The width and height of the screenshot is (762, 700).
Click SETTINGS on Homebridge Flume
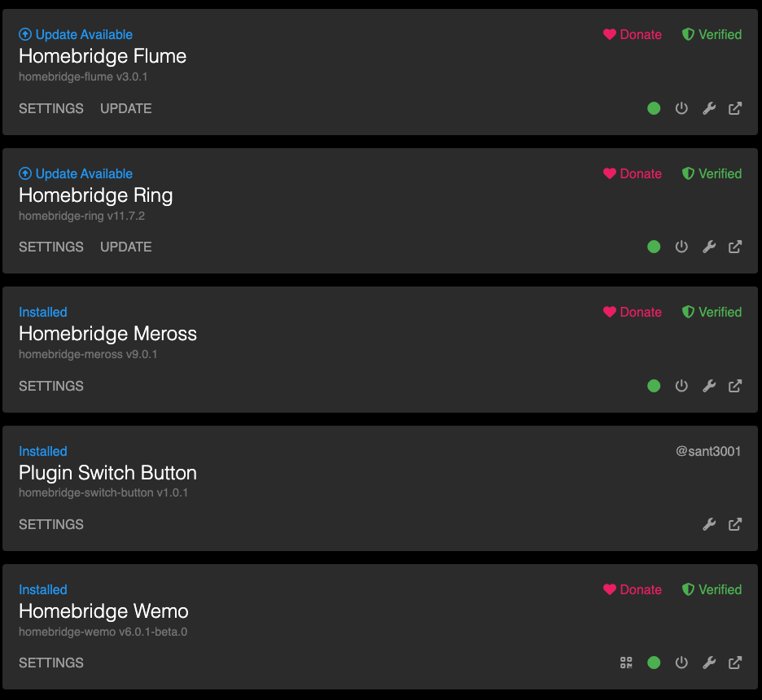pos(50,108)
